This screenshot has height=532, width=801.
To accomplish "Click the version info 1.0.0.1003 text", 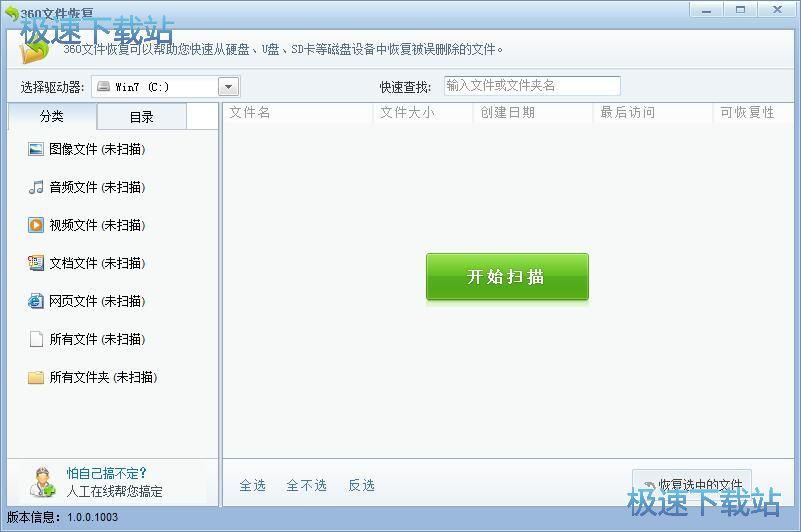I will [x=62, y=517].
